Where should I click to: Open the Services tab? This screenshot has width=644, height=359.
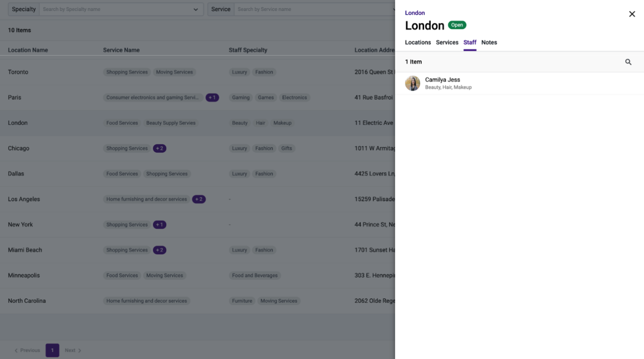click(x=447, y=42)
